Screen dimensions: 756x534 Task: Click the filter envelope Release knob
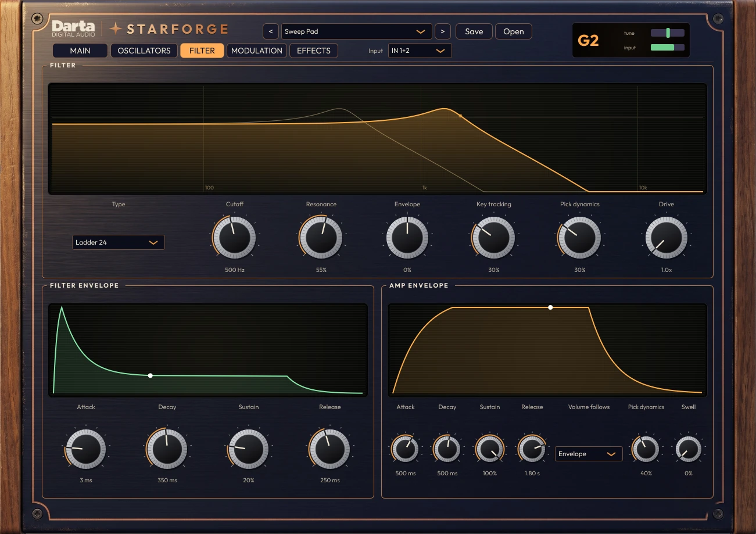click(x=329, y=449)
